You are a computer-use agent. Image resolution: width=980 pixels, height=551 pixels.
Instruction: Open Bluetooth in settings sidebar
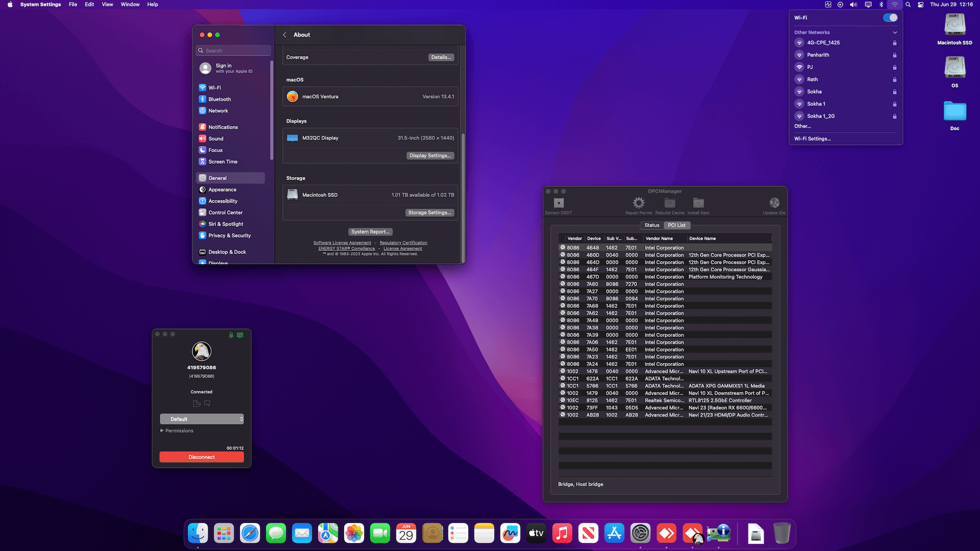coord(219,99)
